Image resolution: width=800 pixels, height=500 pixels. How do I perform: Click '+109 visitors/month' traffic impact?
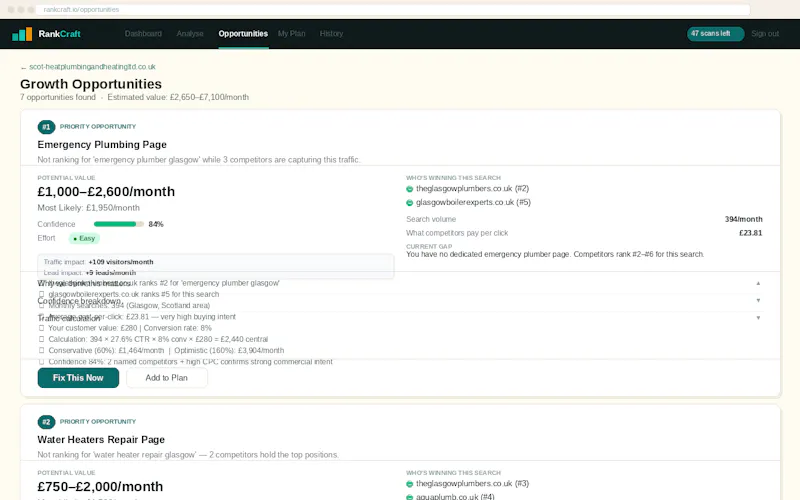tap(121, 262)
